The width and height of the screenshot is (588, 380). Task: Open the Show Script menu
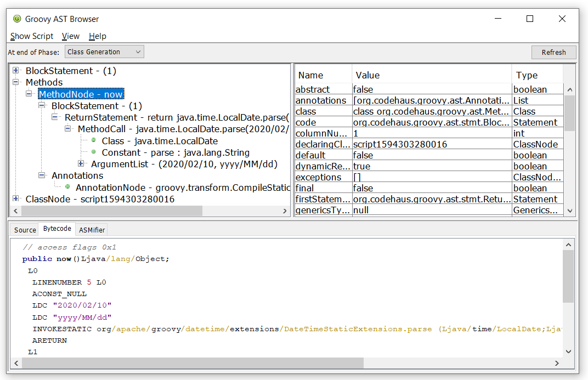32,36
